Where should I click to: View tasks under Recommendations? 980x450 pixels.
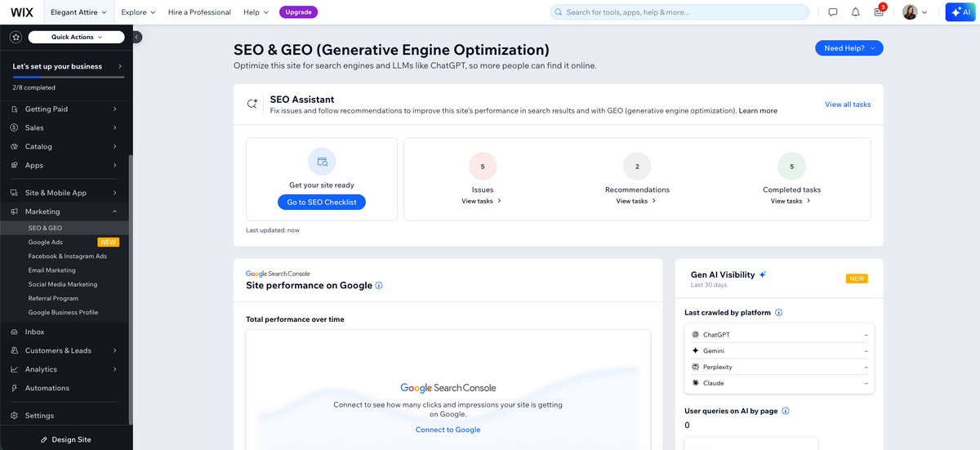click(x=637, y=201)
